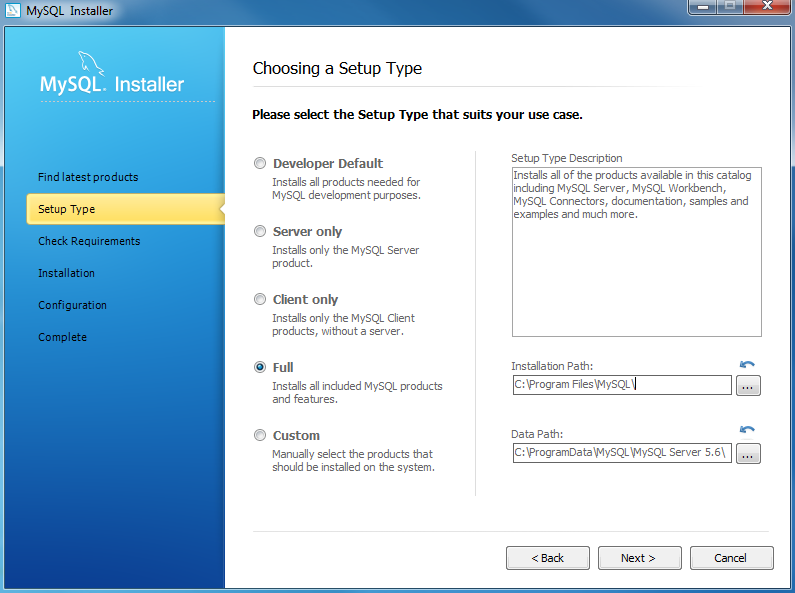Go to the Configuration step
The width and height of the screenshot is (795, 593).
pos(73,305)
